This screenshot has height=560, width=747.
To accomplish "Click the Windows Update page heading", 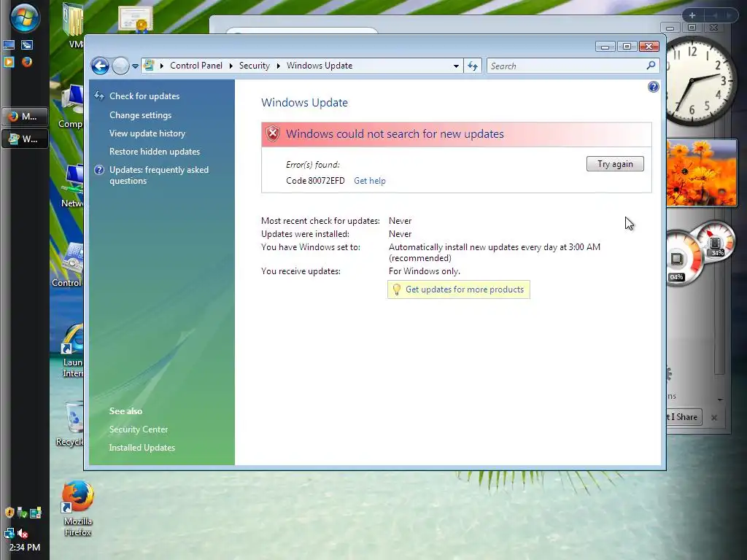I will pyautogui.click(x=304, y=102).
